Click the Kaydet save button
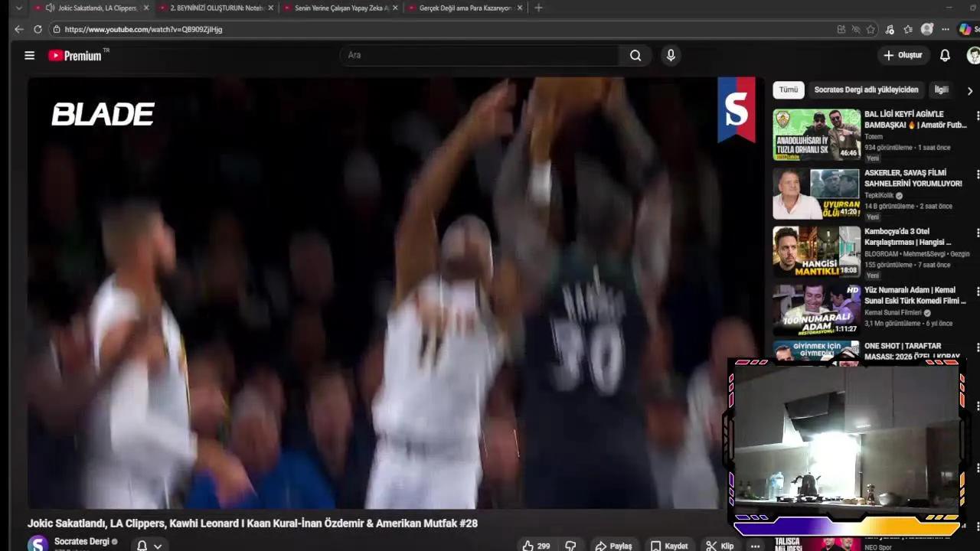The image size is (980, 551). pyautogui.click(x=668, y=546)
